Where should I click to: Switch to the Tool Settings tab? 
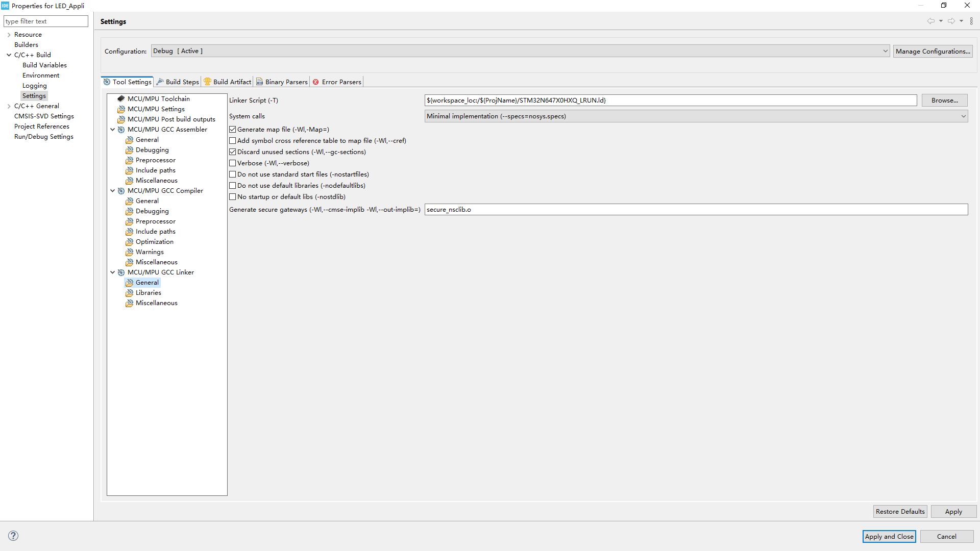coord(128,82)
